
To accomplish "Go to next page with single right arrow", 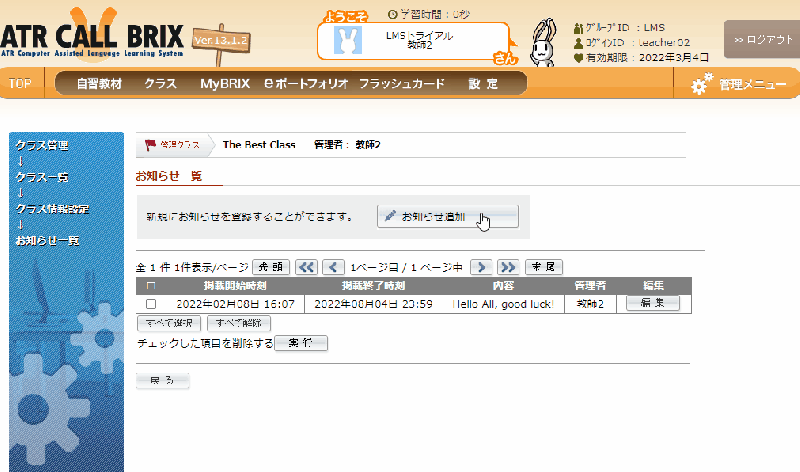I will pos(481,267).
